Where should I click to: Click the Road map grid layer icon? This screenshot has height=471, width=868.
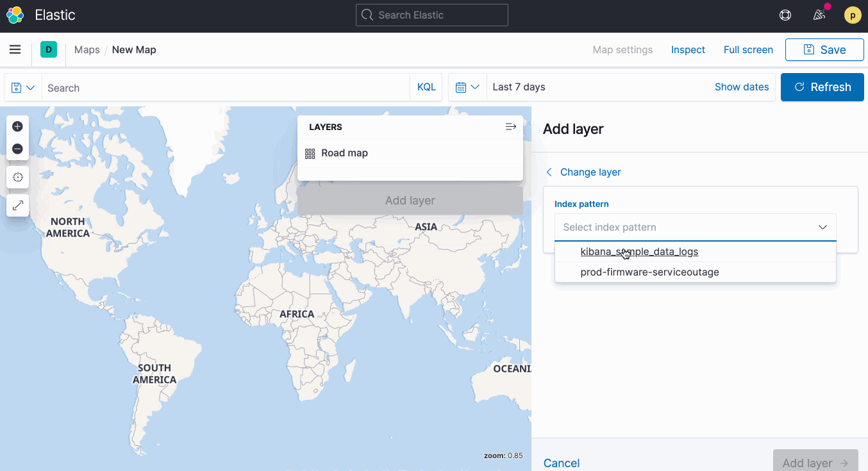coord(310,153)
